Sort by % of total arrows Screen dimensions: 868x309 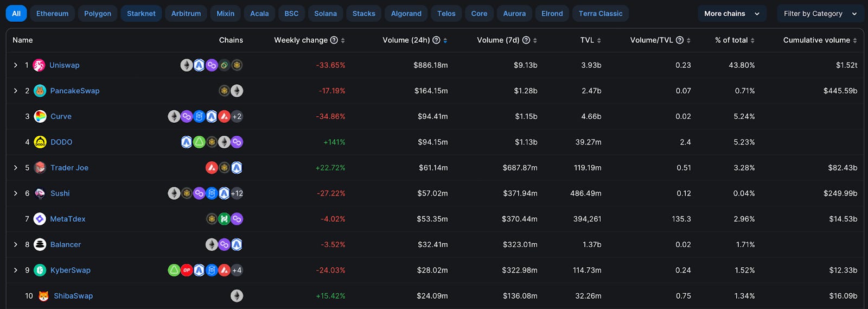tap(752, 40)
